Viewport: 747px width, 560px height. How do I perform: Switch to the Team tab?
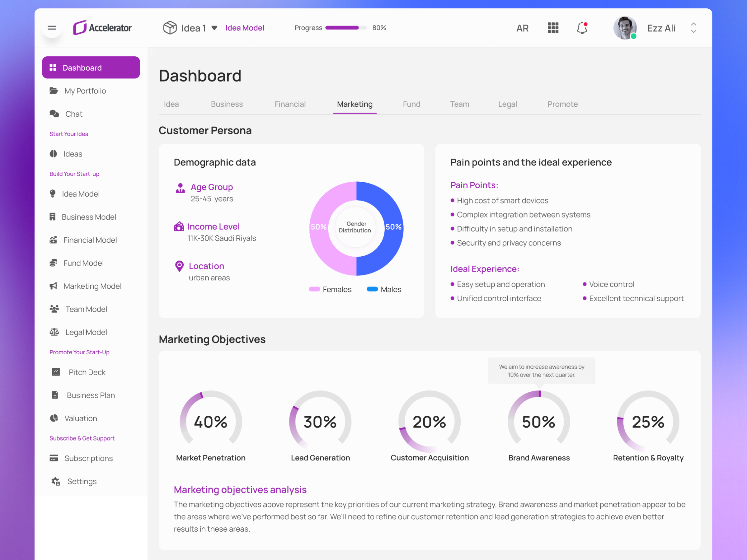[x=459, y=104]
